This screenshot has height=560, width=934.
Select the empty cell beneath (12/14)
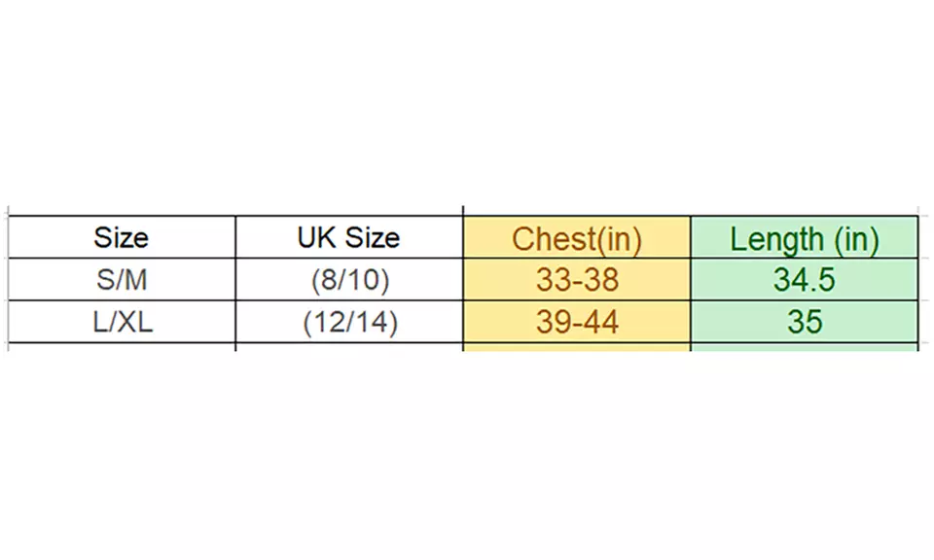point(348,346)
